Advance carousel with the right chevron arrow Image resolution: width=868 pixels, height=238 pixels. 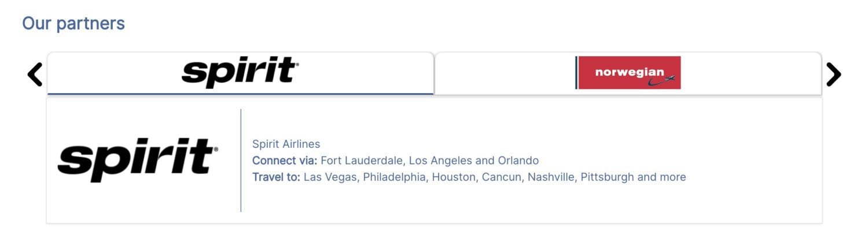click(833, 75)
